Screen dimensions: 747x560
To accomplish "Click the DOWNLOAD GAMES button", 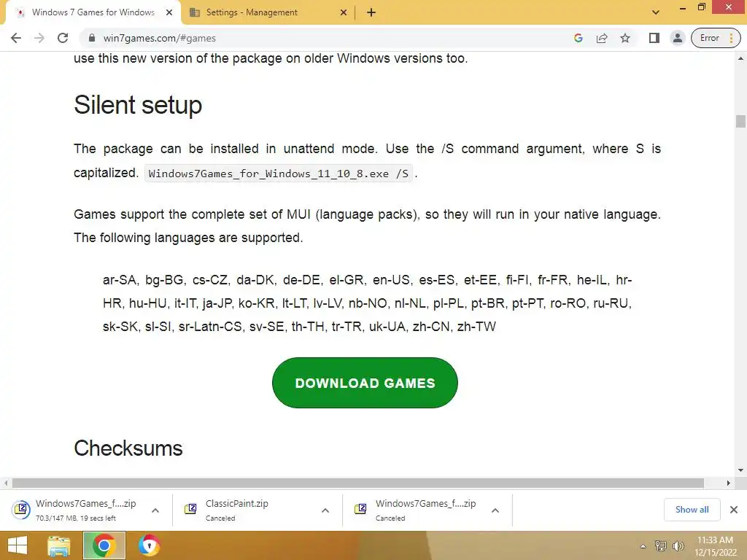I will click(x=365, y=383).
